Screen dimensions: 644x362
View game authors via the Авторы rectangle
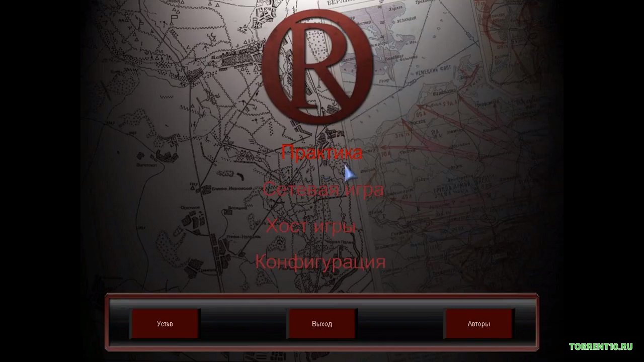(x=478, y=324)
